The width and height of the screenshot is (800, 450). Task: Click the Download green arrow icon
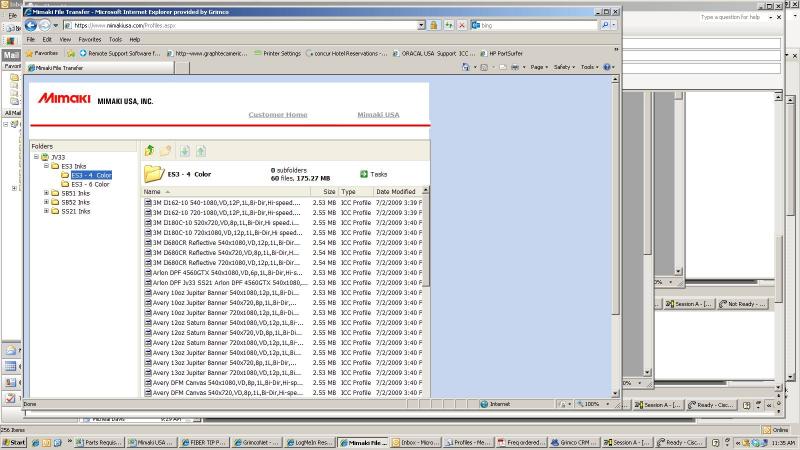185,151
